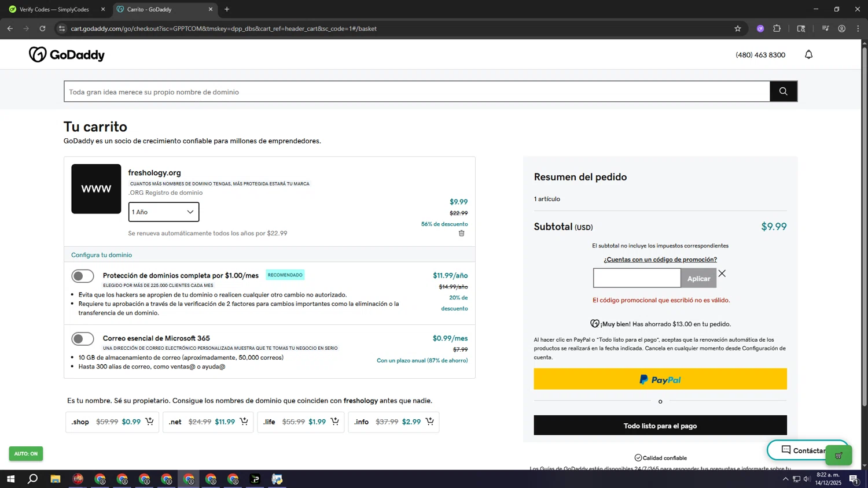The width and height of the screenshot is (868, 488).
Task: Click the freshology.org domain name
Action: [155, 173]
